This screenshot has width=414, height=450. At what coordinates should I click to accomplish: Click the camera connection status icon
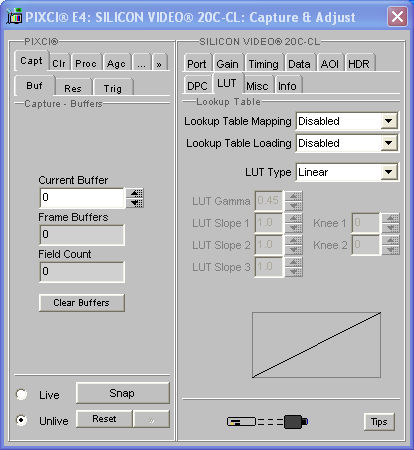(x=267, y=422)
